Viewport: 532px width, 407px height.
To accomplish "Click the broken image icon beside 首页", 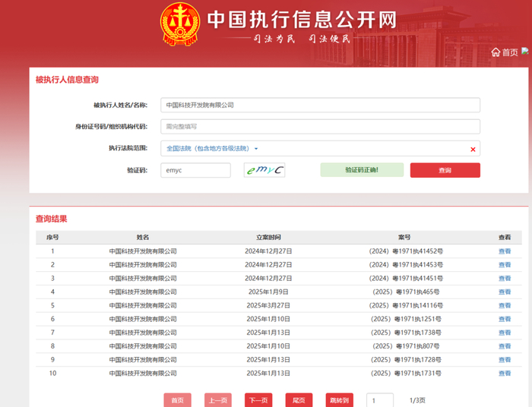I will pos(524,52).
